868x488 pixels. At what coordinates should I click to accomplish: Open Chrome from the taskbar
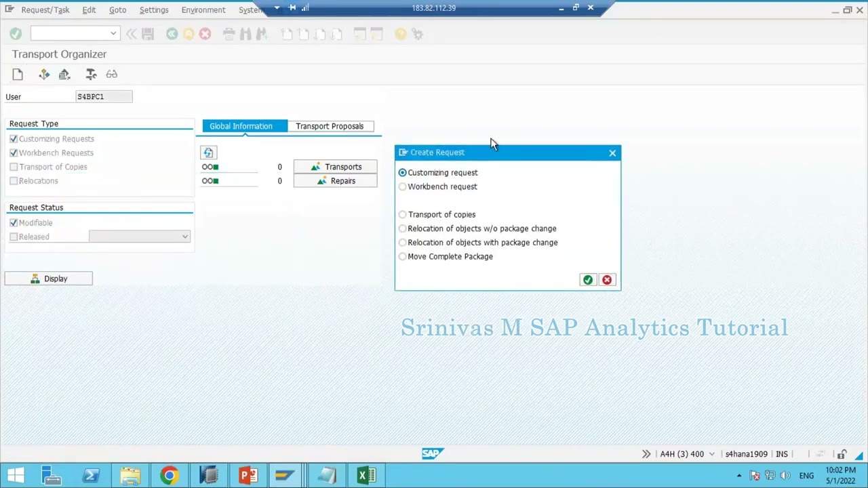(170, 475)
